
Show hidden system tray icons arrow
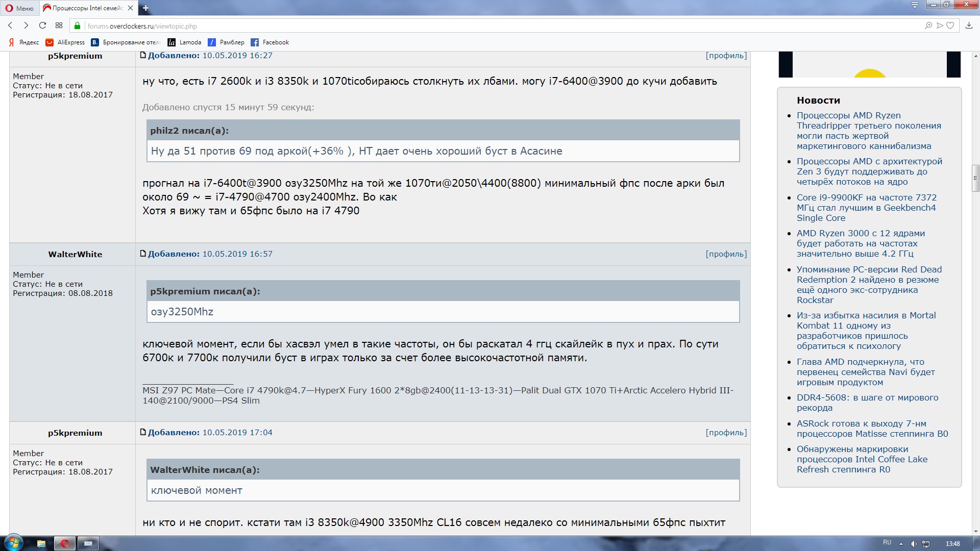901,544
